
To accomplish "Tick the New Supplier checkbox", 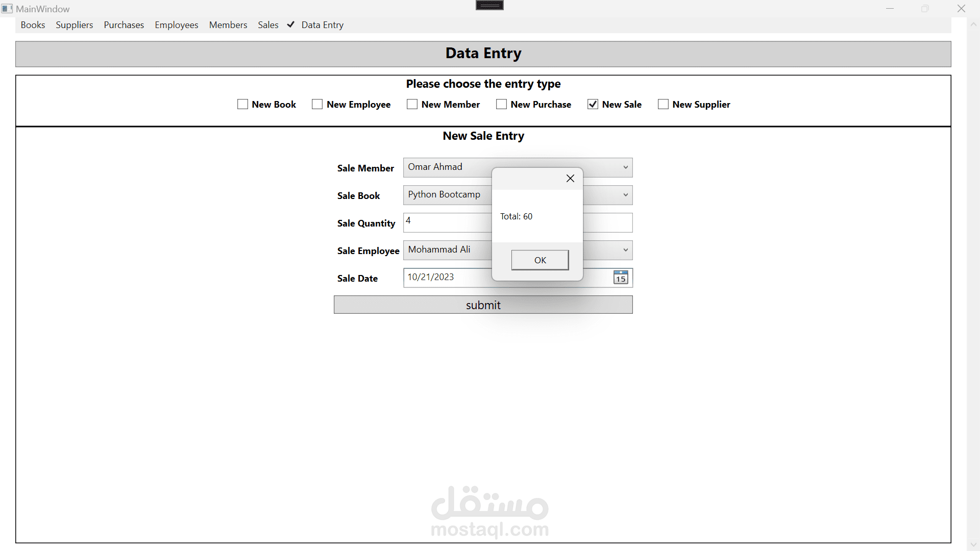I will pyautogui.click(x=663, y=105).
